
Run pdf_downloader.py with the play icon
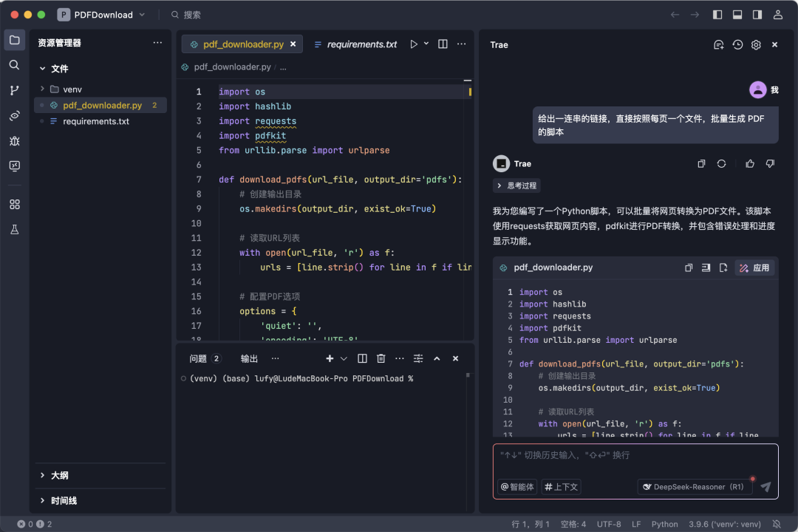pos(414,44)
